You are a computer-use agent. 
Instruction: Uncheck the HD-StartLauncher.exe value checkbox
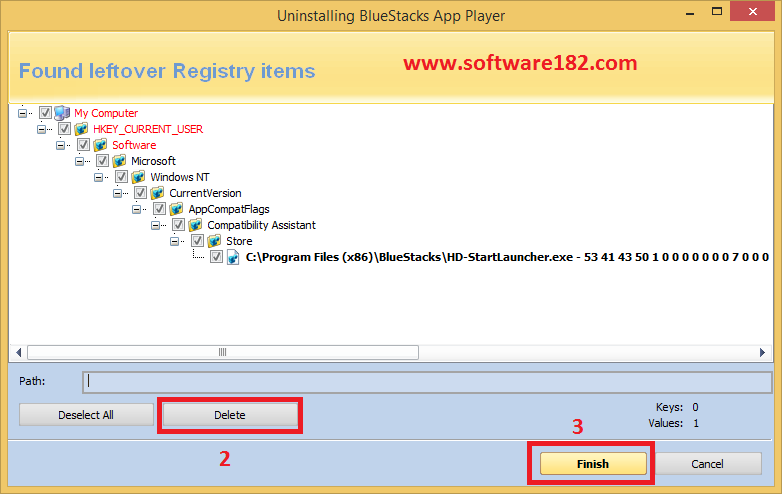pos(216,257)
